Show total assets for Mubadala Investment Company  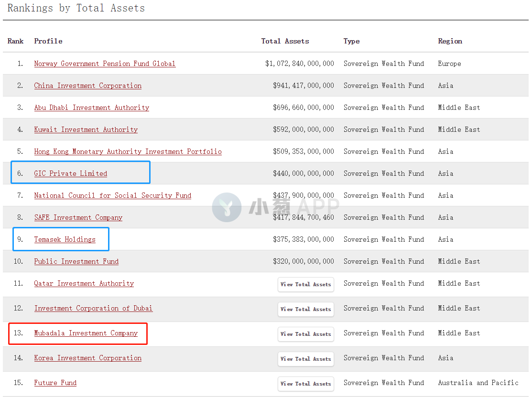[306, 334]
